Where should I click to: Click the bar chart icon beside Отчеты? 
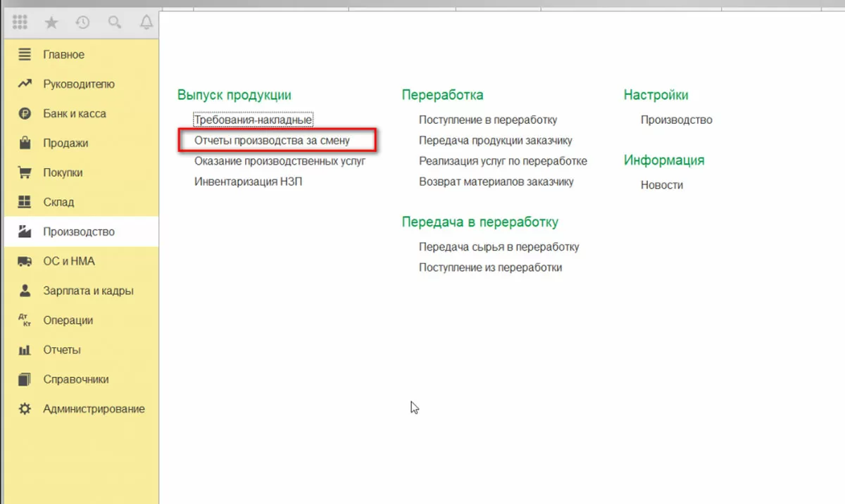tap(25, 350)
